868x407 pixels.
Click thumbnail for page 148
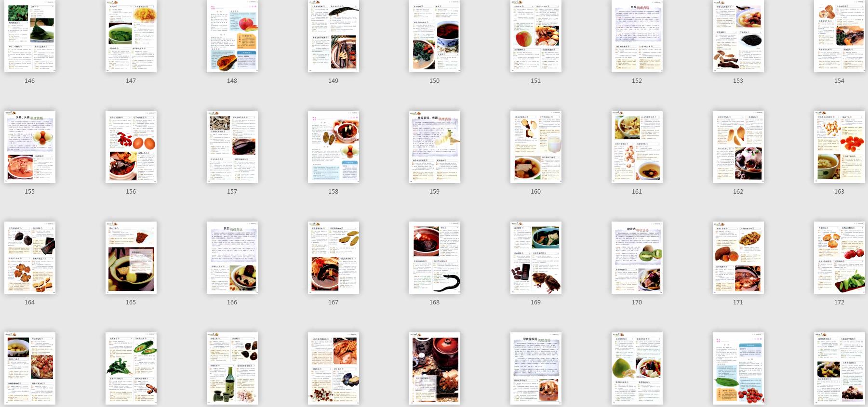click(x=232, y=36)
